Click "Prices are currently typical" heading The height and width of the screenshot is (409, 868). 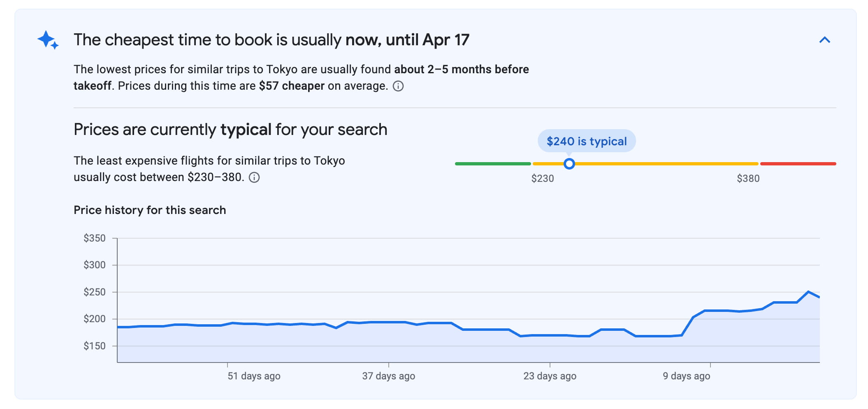pyautogui.click(x=230, y=130)
